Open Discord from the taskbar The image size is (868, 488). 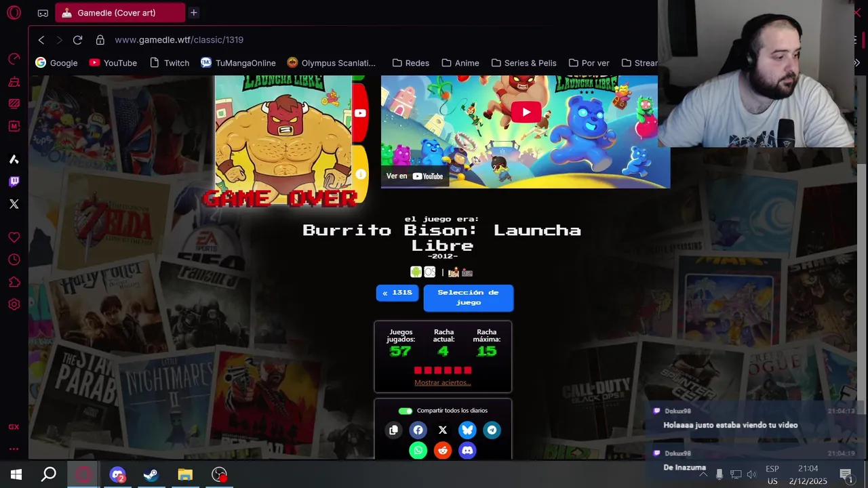(117, 474)
